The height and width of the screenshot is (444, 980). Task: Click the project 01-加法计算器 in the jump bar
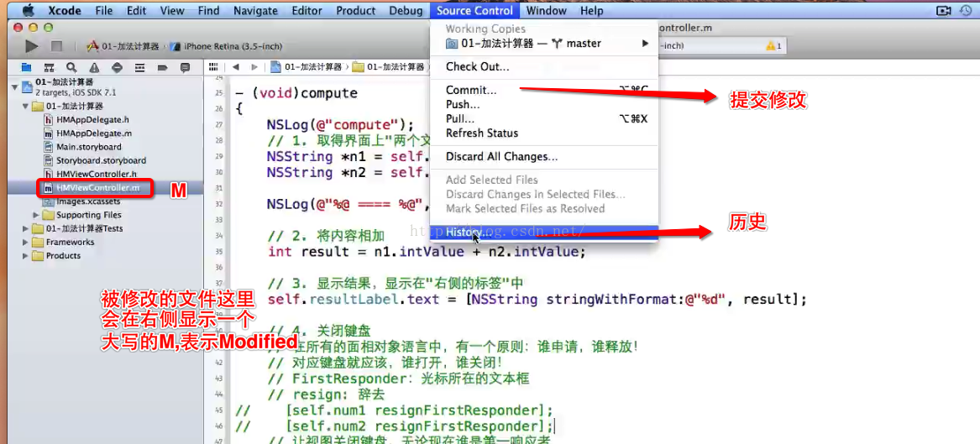[x=307, y=67]
